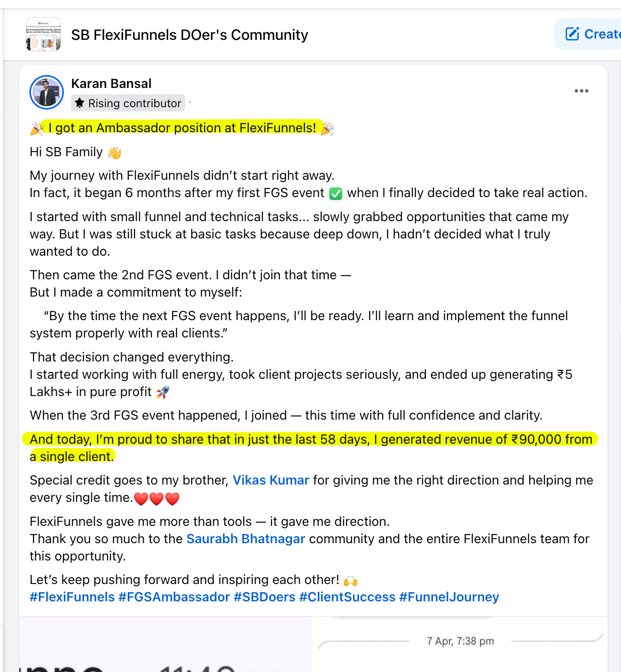
Task: Visit the Saurabh Bhatnagar tagged profile
Action: [246, 539]
